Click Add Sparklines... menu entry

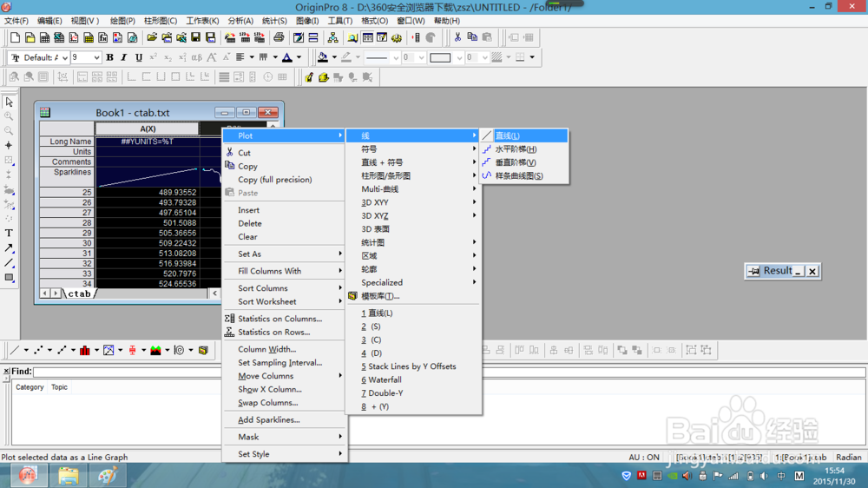pyautogui.click(x=285, y=420)
